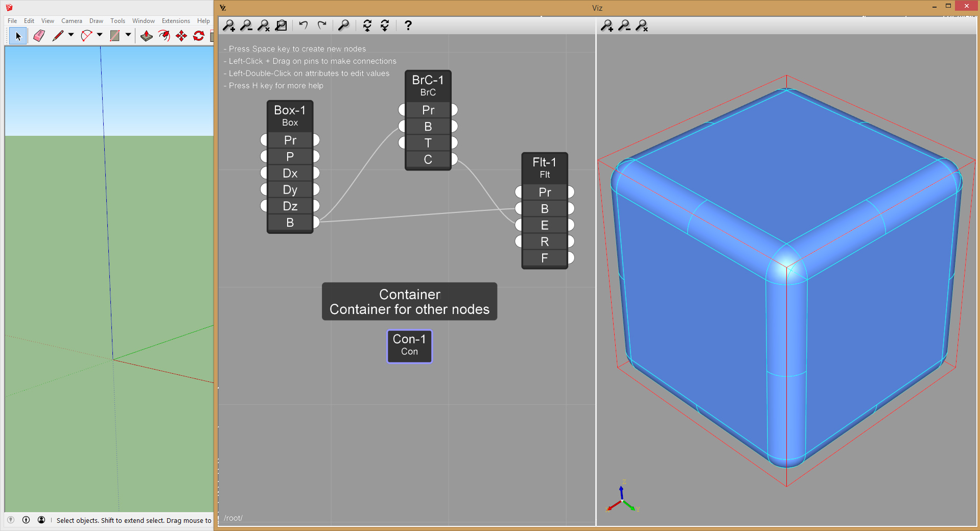
Task: Click the output pin of Box-1 Dz
Action: click(x=316, y=206)
